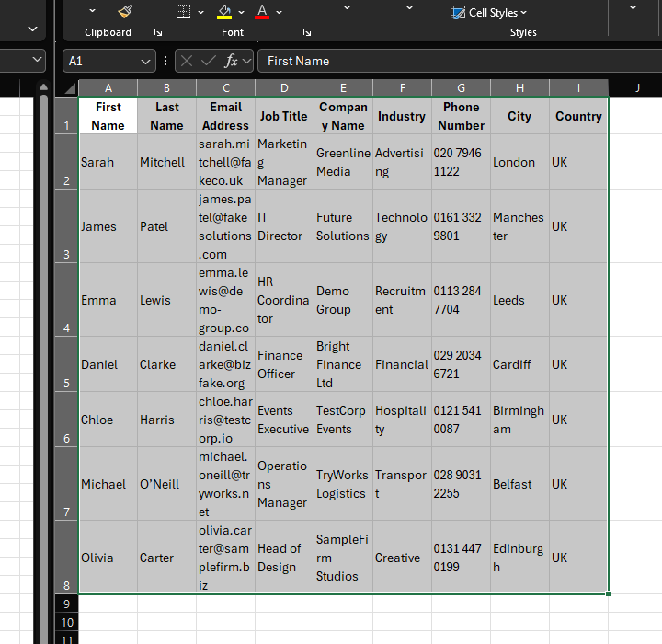Expand the Borders dropdown arrow

point(202,12)
